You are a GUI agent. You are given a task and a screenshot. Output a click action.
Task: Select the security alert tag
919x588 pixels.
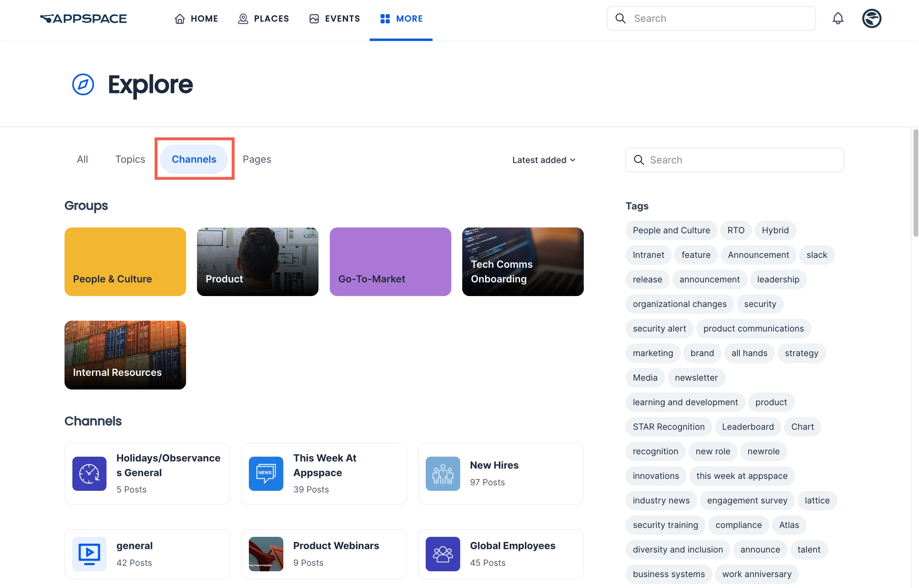659,328
